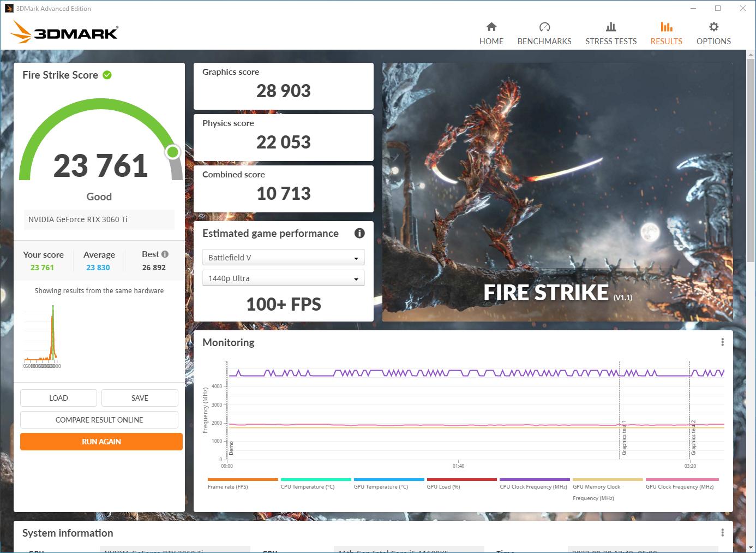This screenshot has width=756, height=553.
Task: Click the Combined score value 10 713
Action: tap(284, 193)
